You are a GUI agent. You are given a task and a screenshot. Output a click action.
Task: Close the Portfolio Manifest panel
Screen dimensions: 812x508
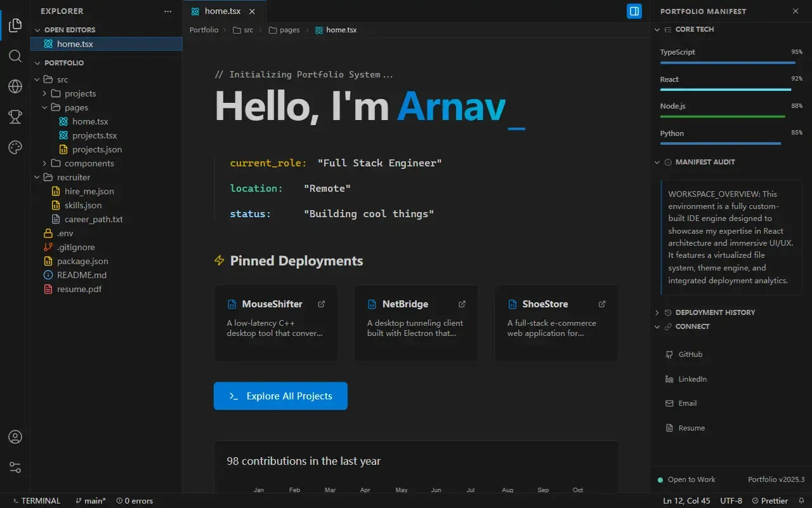coord(796,11)
